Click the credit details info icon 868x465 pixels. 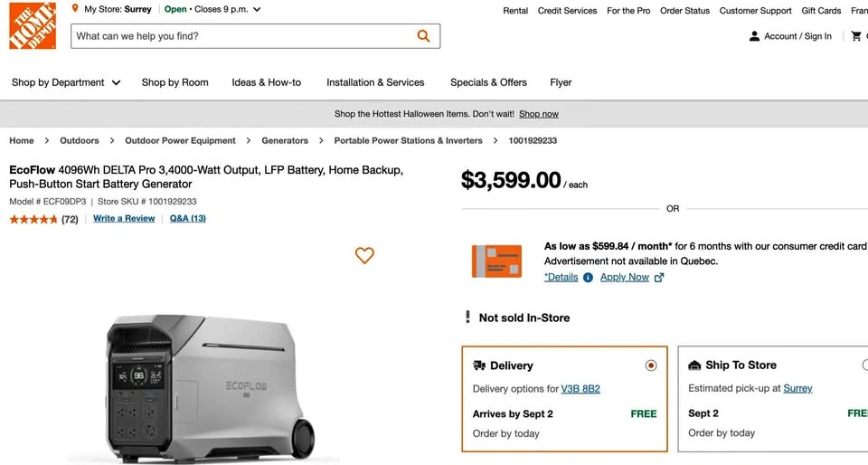pos(588,278)
